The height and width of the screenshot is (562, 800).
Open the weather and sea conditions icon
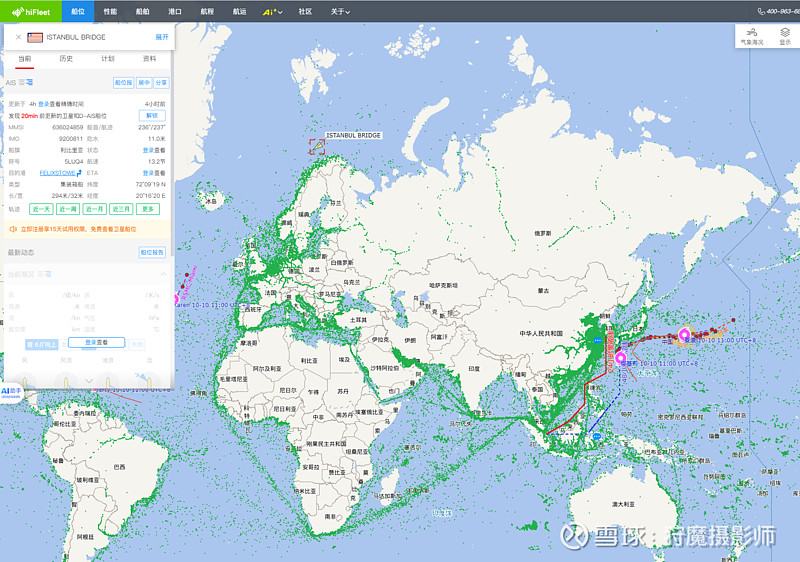752,36
